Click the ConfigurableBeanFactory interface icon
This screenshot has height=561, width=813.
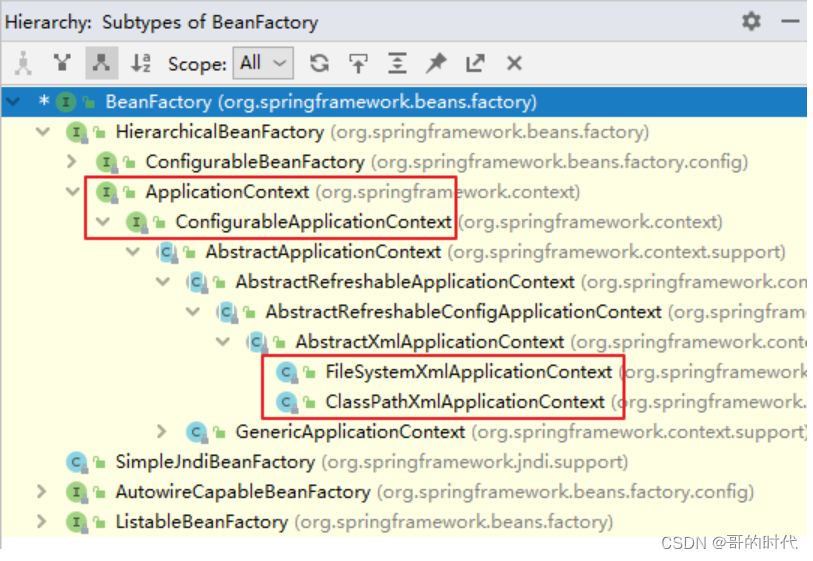[x=107, y=162]
